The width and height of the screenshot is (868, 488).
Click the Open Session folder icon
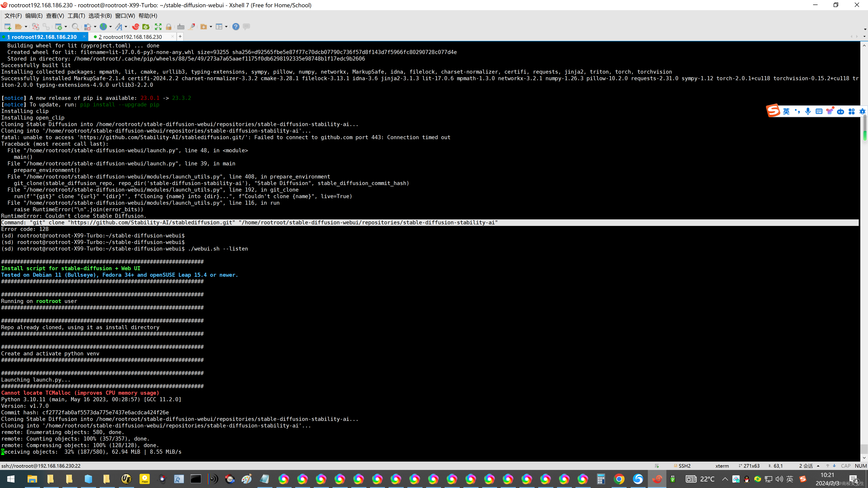click(19, 27)
